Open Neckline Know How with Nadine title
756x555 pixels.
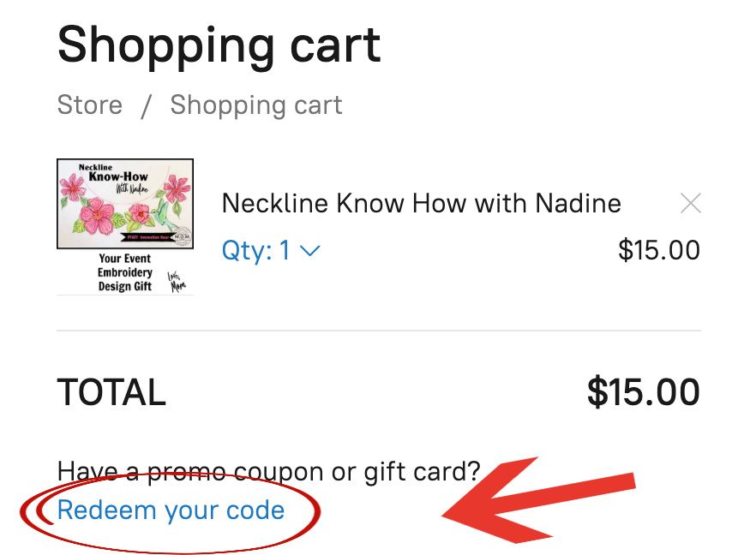(x=421, y=204)
